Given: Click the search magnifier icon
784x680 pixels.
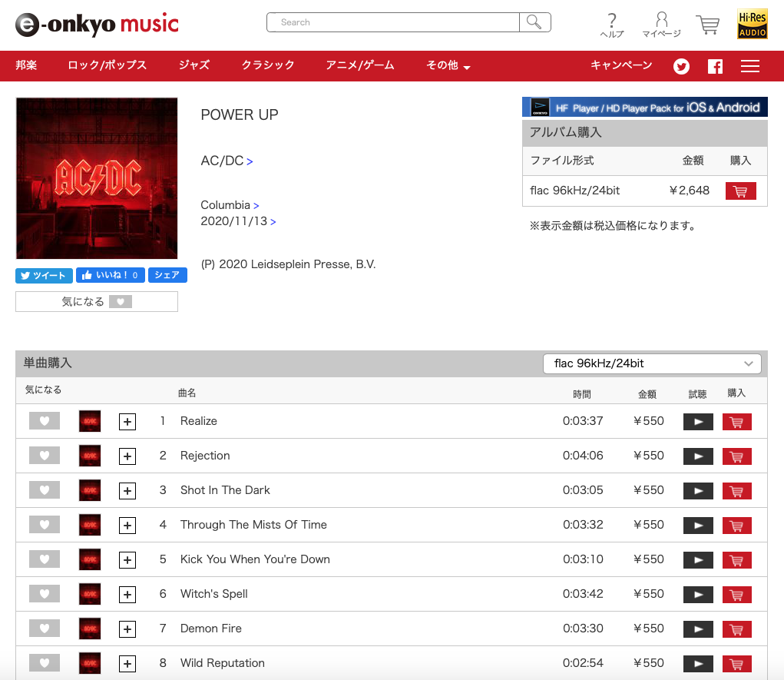Looking at the screenshot, I should (x=534, y=22).
